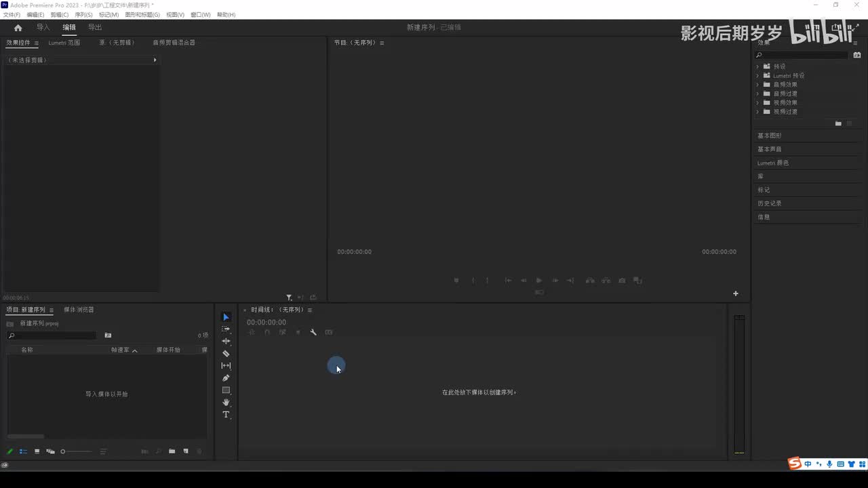Go to the 导入 workspace
Image resolution: width=868 pixels, height=488 pixels.
pyautogui.click(x=43, y=28)
